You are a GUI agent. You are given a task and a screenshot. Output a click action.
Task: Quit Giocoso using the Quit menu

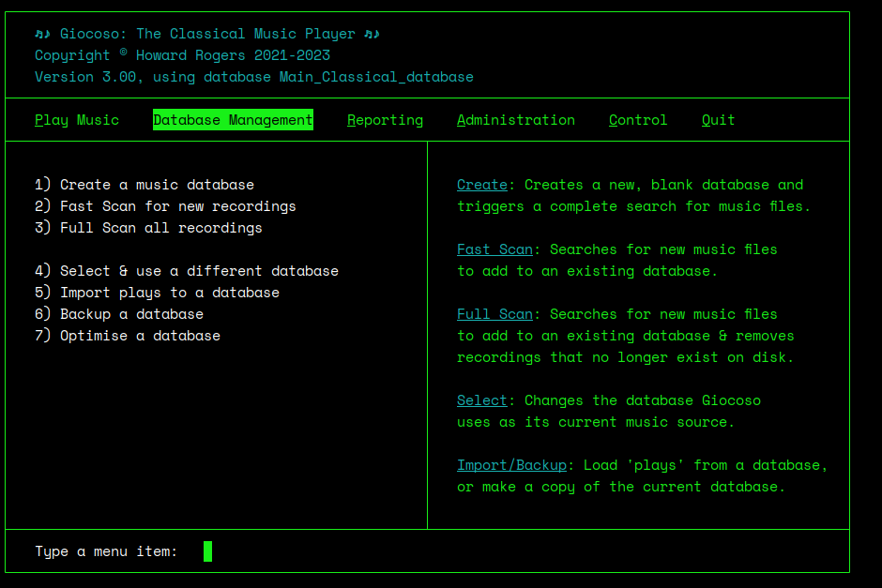pos(718,119)
